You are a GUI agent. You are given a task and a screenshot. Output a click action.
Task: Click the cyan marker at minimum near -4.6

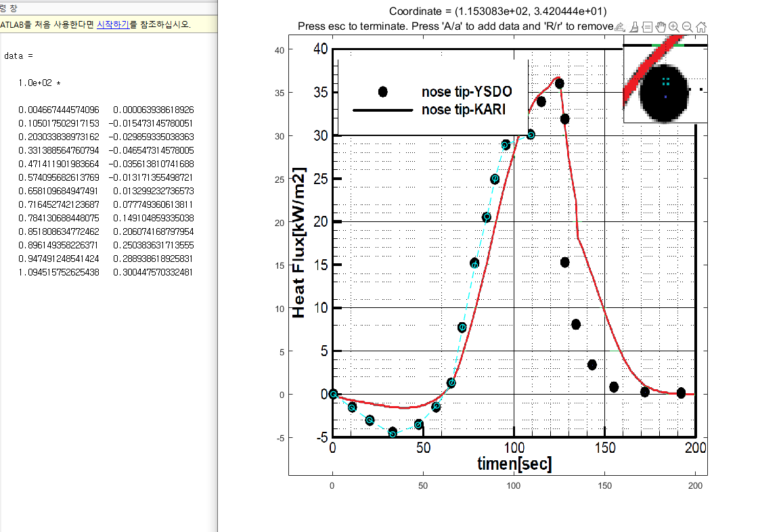(x=393, y=434)
